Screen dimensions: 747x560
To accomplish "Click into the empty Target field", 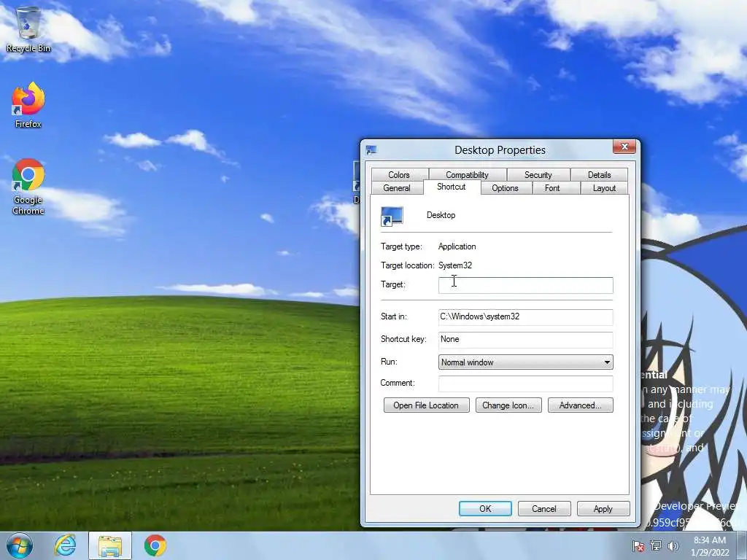I will click(x=525, y=285).
